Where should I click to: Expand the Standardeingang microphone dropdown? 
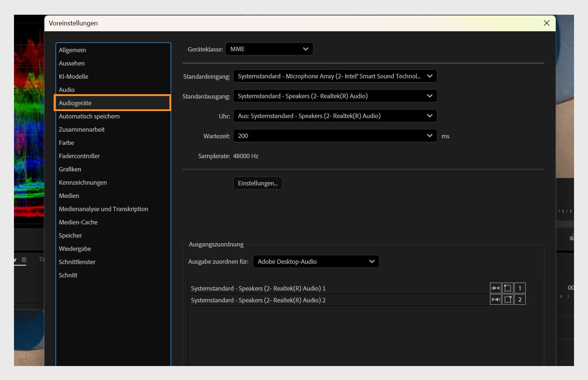[x=335, y=77]
